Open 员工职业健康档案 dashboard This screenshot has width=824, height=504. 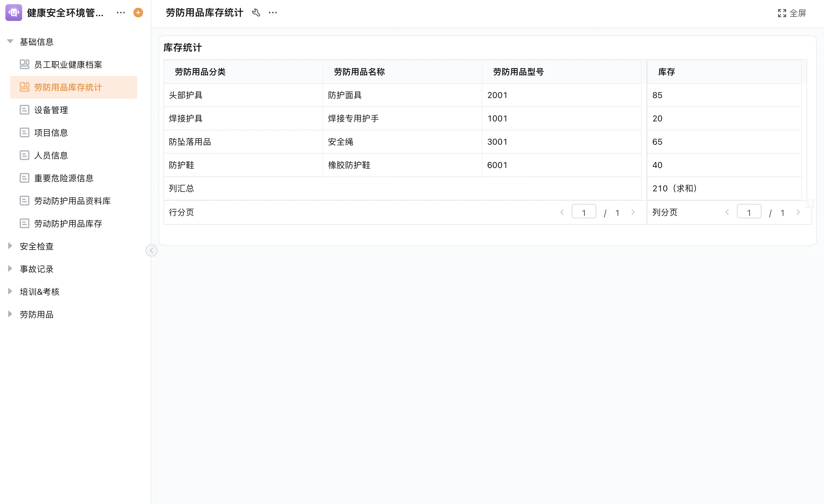click(68, 65)
